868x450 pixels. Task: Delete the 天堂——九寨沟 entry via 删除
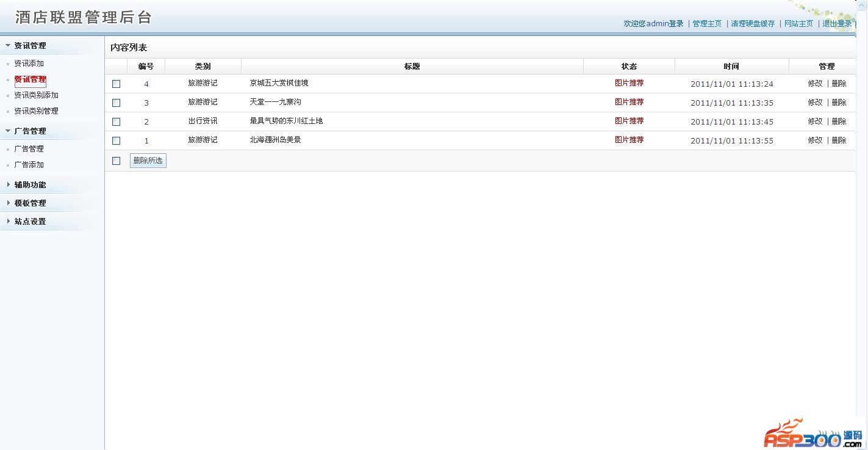[x=839, y=103]
